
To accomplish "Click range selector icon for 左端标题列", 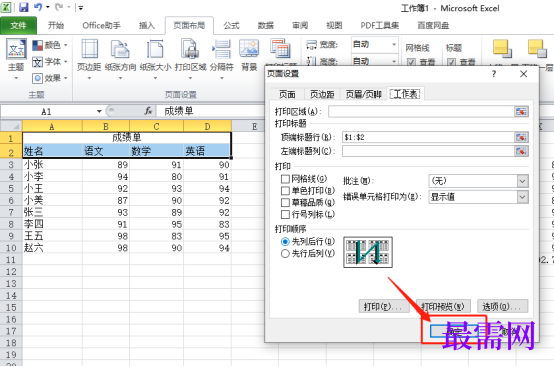I will click(521, 151).
